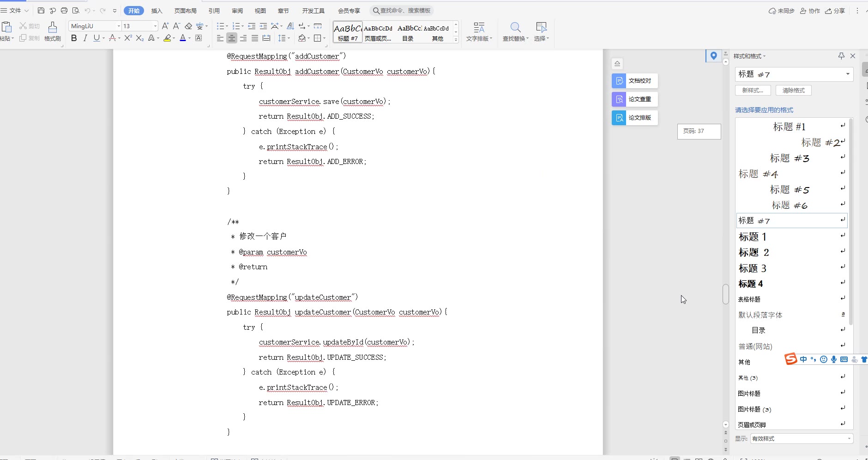Screen dimensions: 868x460
Task: Open text highlight color yellow swatch
Action: [x=168, y=38]
